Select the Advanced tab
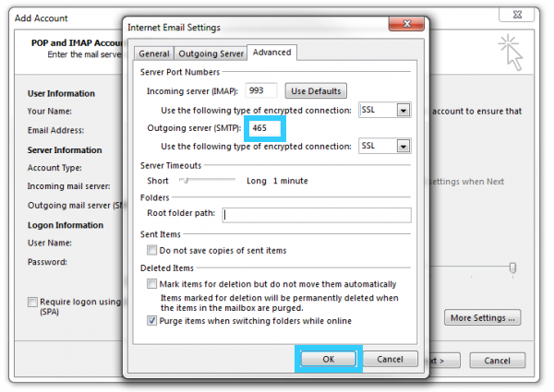 271,53
